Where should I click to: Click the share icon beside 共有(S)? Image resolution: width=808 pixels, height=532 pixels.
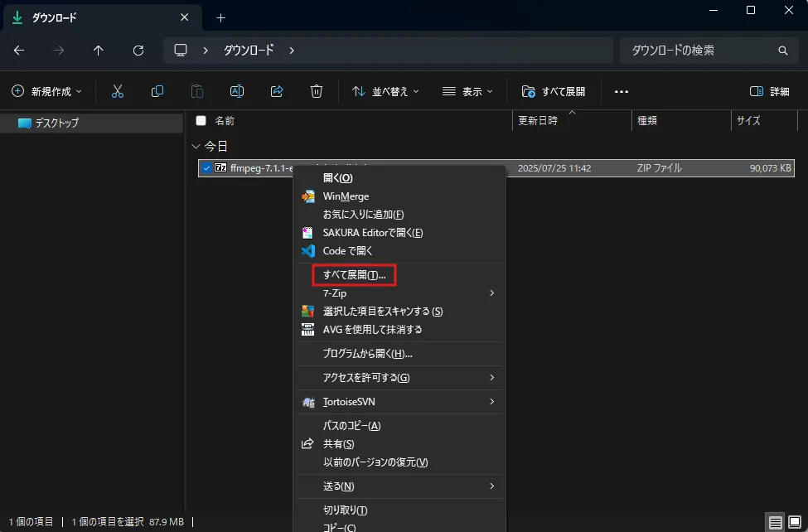click(307, 443)
